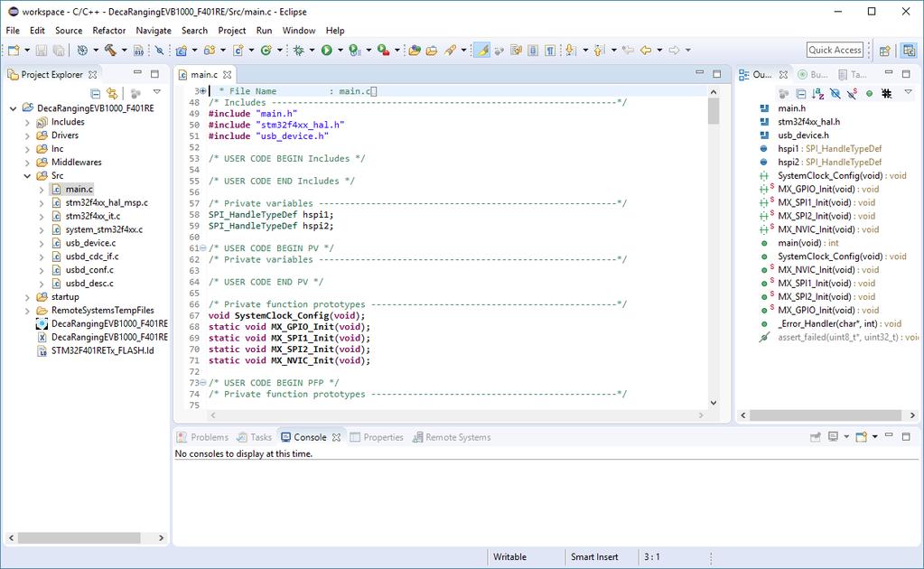Click the C/C++ perspective button
The width and height of the screenshot is (924, 569).
click(x=910, y=51)
